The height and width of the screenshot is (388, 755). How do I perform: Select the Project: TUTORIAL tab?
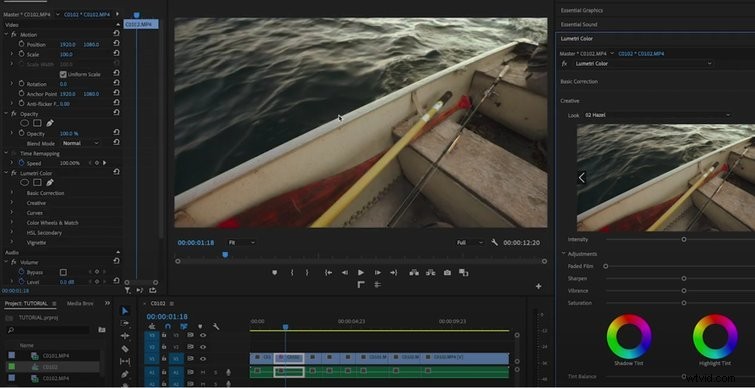click(26, 304)
